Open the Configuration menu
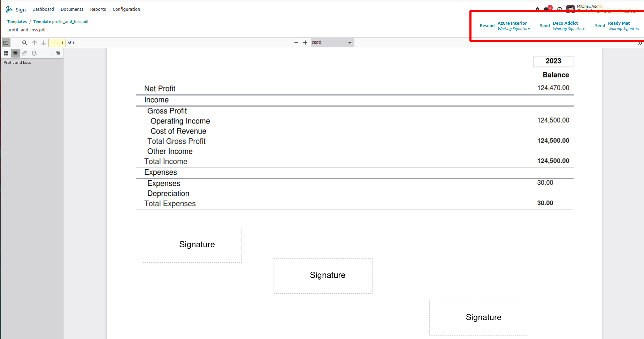The height and width of the screenshot is (339, 644). click(x=126, y=9)
